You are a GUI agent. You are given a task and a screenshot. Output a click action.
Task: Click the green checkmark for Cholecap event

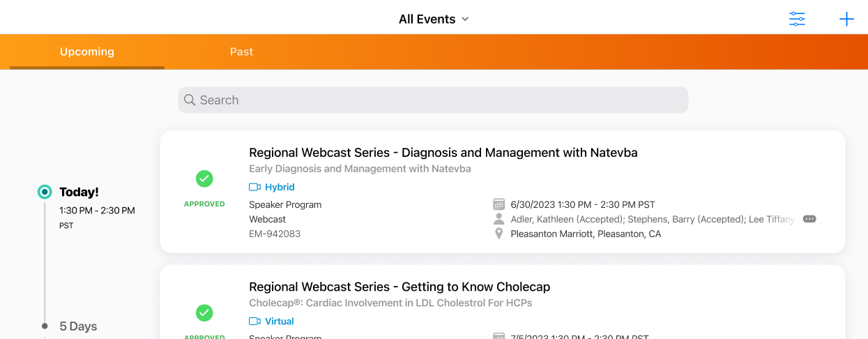click(x=204, y=312)
